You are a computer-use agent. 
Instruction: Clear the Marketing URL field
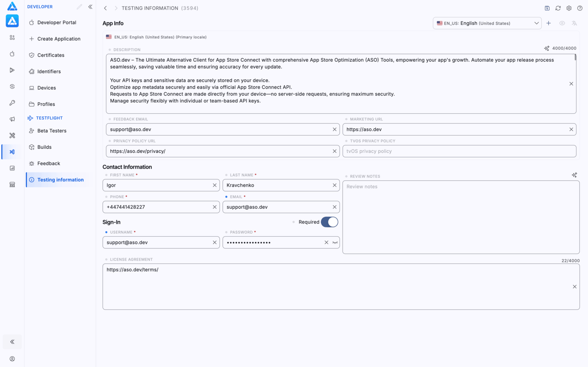pyautogui.click(x=571, y=130)
